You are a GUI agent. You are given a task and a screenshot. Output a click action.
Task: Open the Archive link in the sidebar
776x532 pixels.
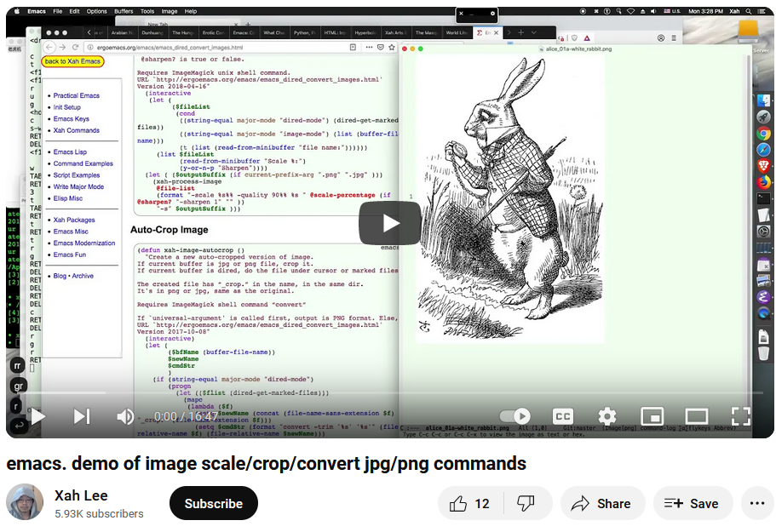coord(83,276)
